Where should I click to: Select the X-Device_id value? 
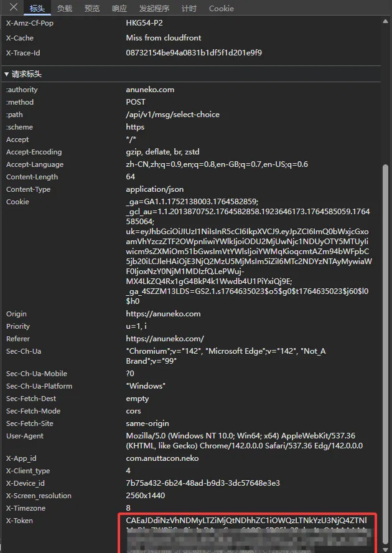(x=203, y=483)
